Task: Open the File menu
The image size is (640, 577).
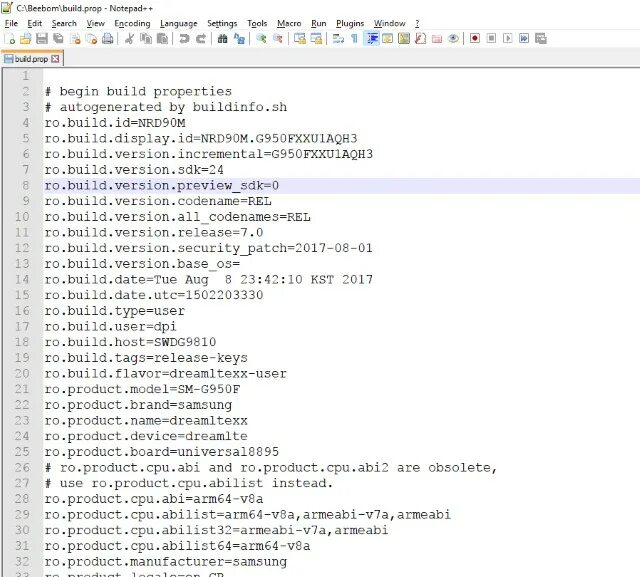Action: tap(11, 24)
